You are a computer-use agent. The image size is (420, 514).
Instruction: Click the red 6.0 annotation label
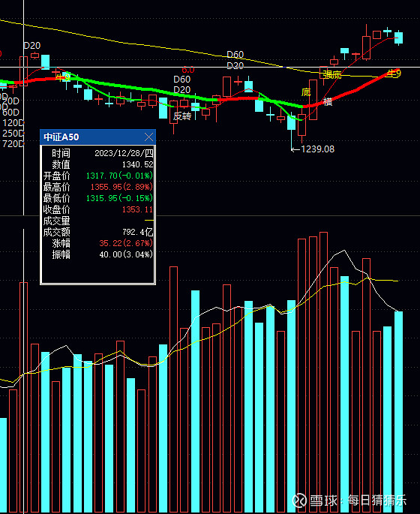tap(188, 70)
